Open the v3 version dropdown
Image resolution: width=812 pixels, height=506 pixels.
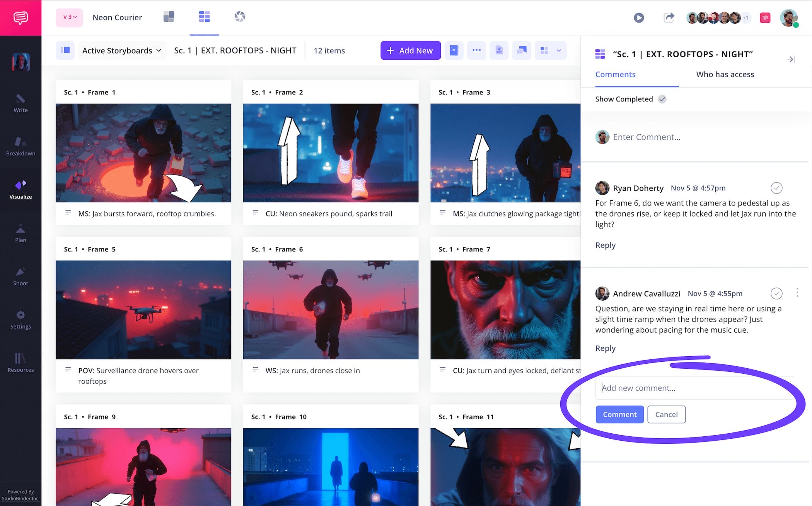[x=69, y=17]
